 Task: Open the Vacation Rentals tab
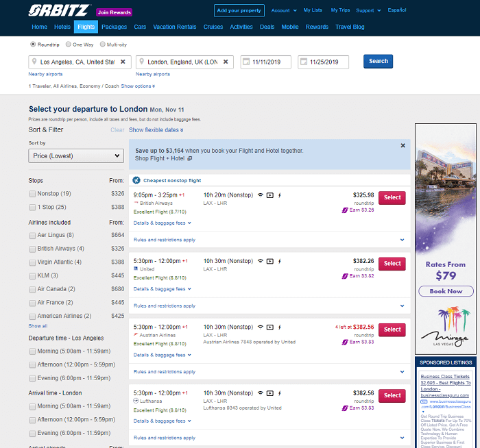pyautogui.click(x=175, y=27)
